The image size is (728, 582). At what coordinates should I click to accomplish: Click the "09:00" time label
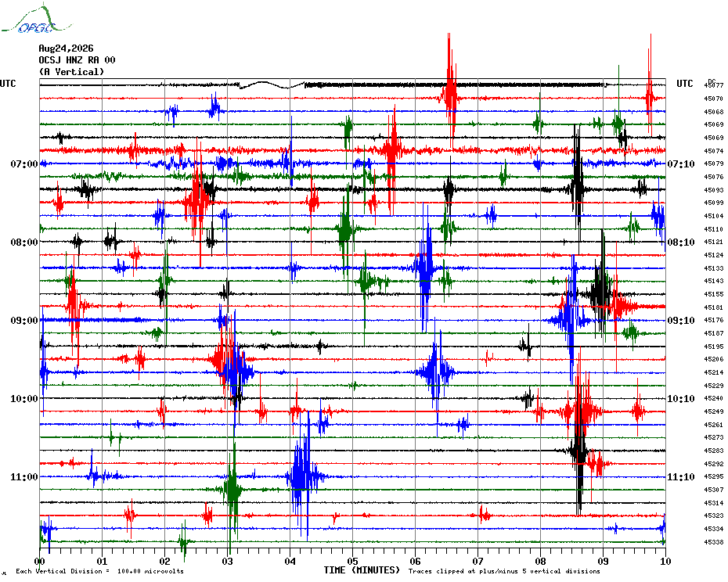(24, 321)
